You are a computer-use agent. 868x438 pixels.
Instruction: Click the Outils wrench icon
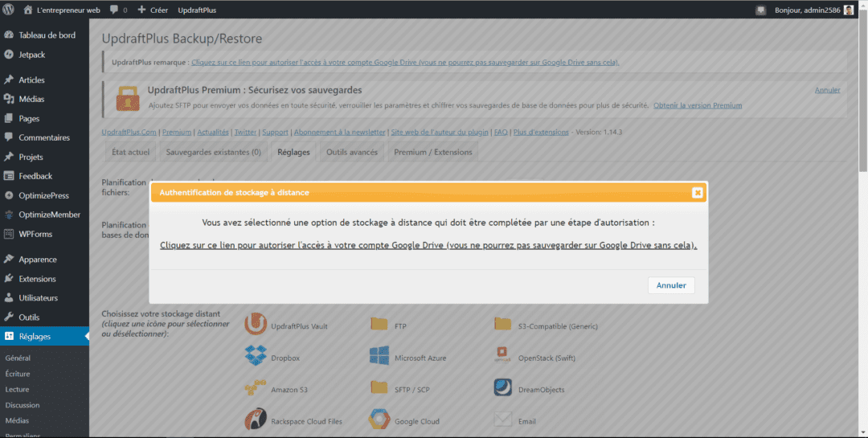click(9, 317)
